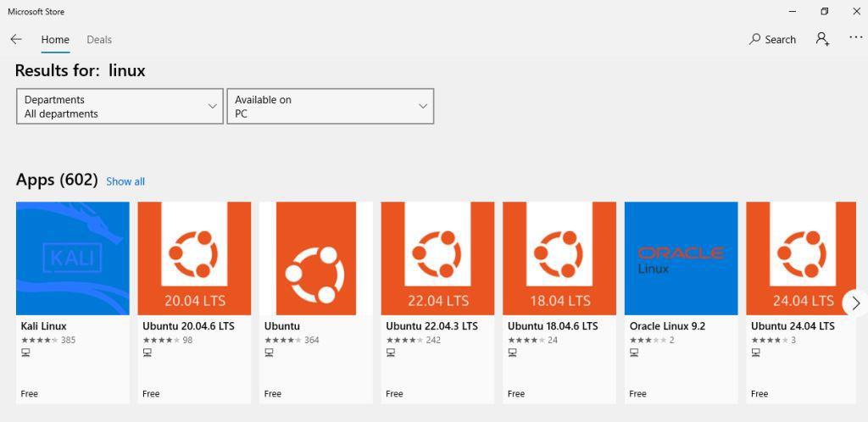Click the Oracle Linux 9.2 title
Screen dimensions: 868x422
point(668,326)
